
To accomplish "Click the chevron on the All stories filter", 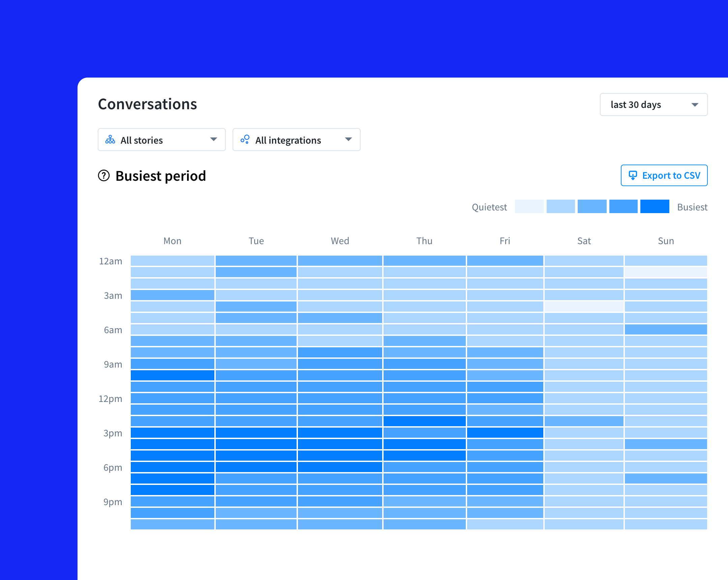I will tap(214, 140).
